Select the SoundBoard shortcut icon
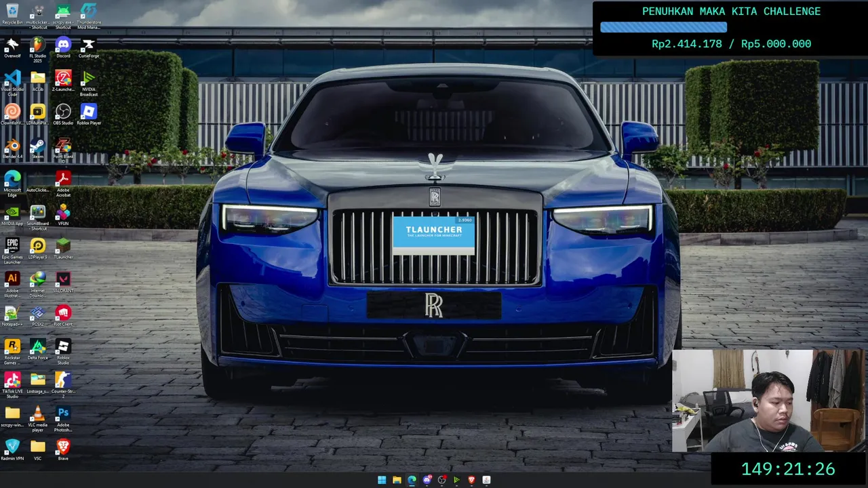Screen dimensions: 868x488 point(38,218)
